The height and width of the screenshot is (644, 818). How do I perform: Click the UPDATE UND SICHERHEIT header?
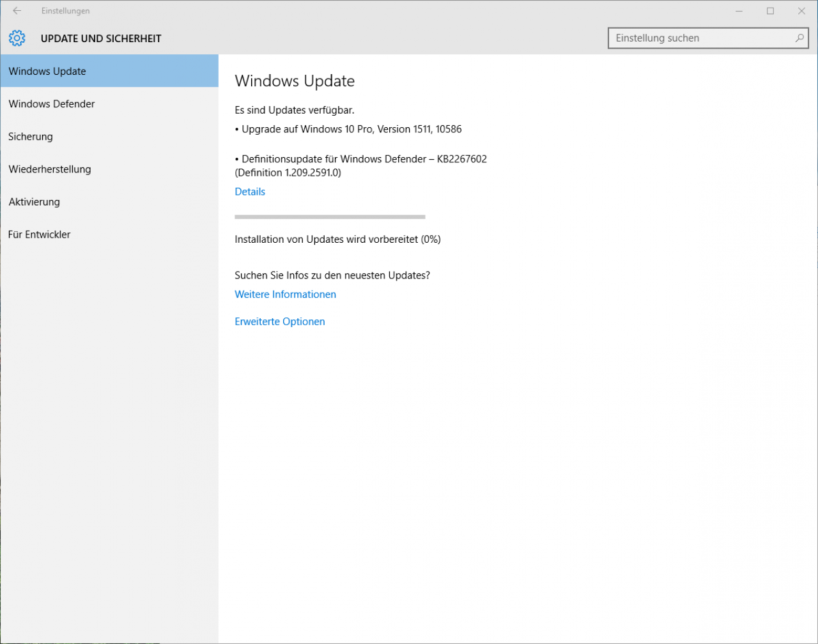coord(101,38)
